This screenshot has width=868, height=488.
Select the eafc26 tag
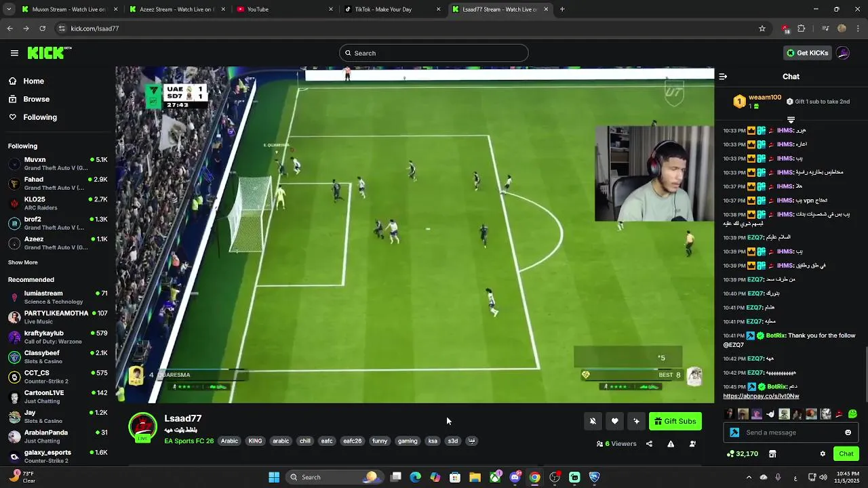(x=352, y=441)
